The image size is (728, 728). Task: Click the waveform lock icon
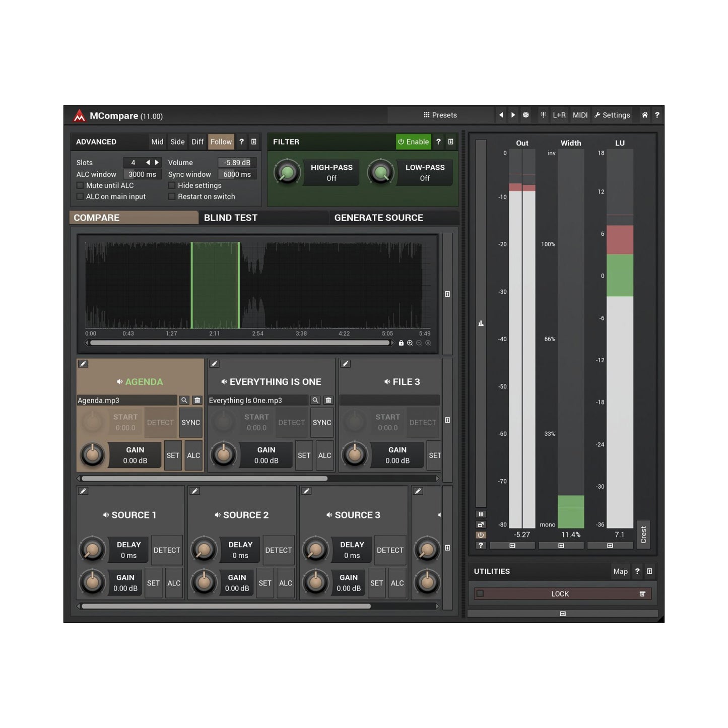401,343
